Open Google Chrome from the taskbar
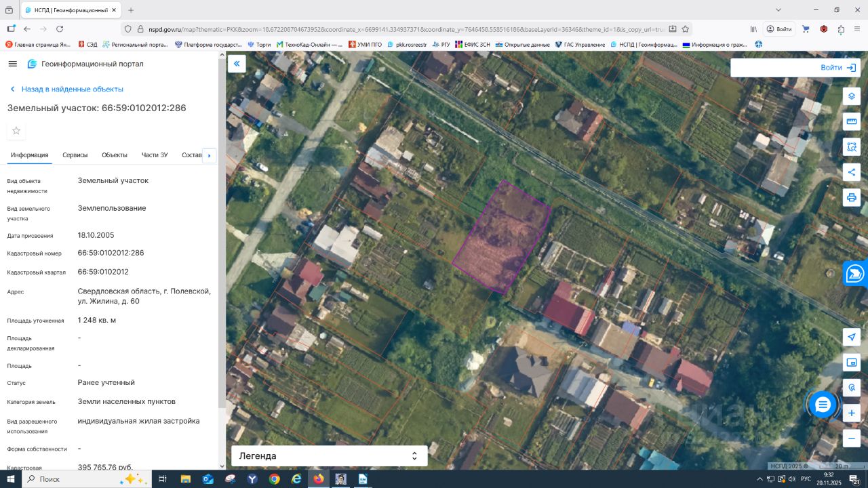 tap(274, 479)
